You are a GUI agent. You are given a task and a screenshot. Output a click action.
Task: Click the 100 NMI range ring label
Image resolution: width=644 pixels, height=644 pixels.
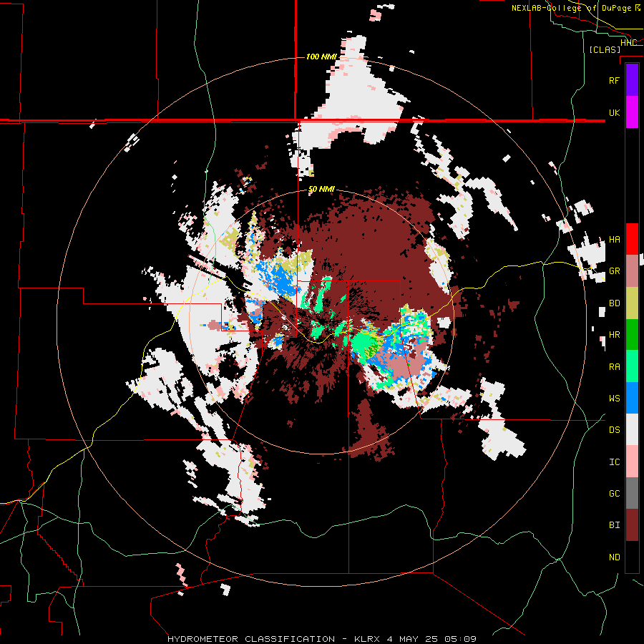321,57
